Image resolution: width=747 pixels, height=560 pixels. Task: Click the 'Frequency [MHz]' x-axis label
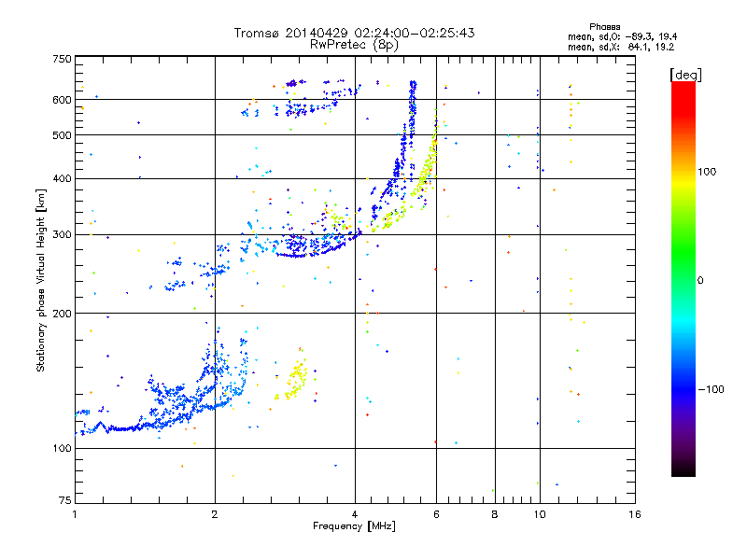(x=354, y=526)
